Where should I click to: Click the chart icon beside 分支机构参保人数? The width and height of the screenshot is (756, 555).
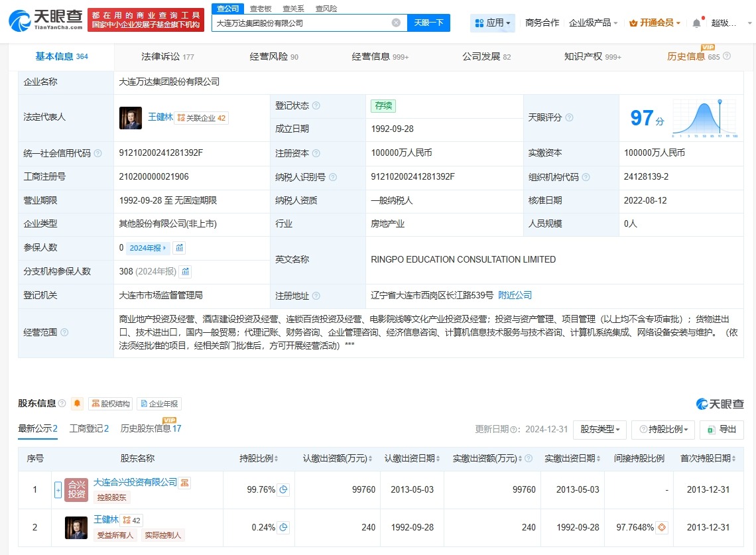tap(184, 271)
